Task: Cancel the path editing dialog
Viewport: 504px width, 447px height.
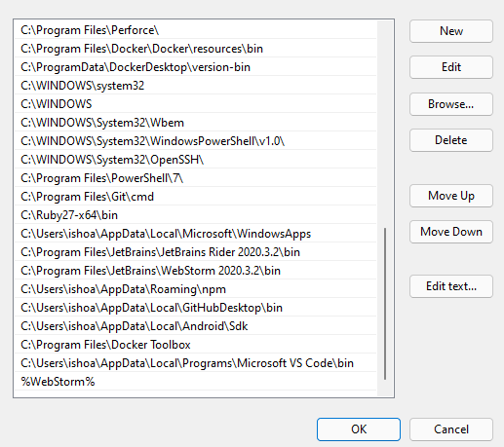Action: (x=451, y=429)
